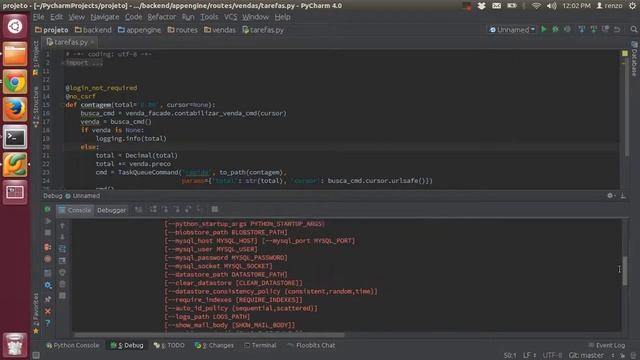Screen dimensions: 640x360
Task: Open debug panel gear settings menu
Action: (611, 196)
